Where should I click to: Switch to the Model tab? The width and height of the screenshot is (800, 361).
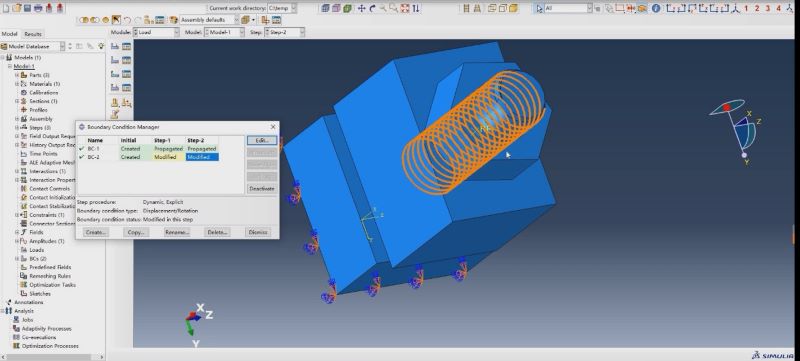point(9,34)
